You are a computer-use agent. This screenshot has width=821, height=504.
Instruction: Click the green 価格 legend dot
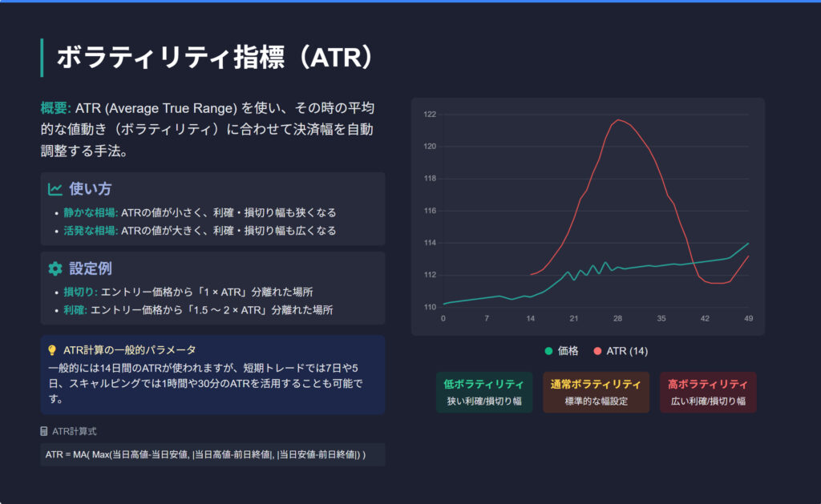[x=548, y=351]
